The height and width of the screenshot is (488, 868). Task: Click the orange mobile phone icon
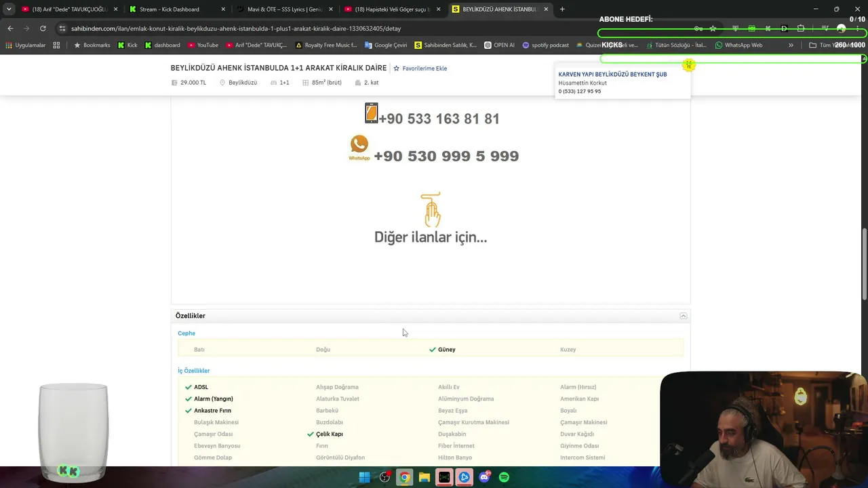pos(371,113)
